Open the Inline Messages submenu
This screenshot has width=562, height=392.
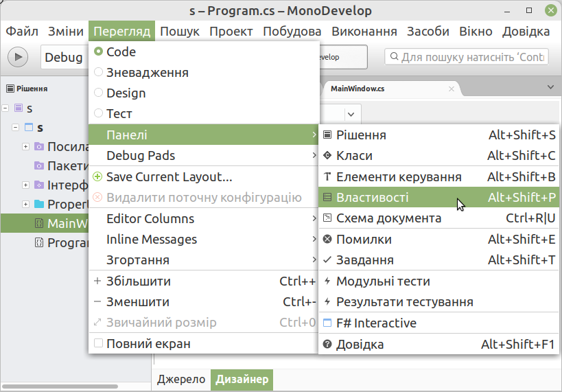[x=204, y=239]
